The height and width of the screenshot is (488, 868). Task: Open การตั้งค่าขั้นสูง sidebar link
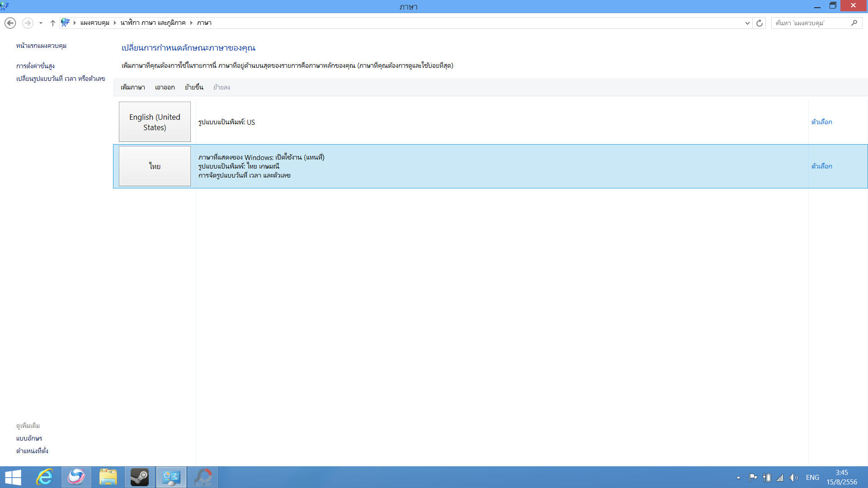(35, 66)
